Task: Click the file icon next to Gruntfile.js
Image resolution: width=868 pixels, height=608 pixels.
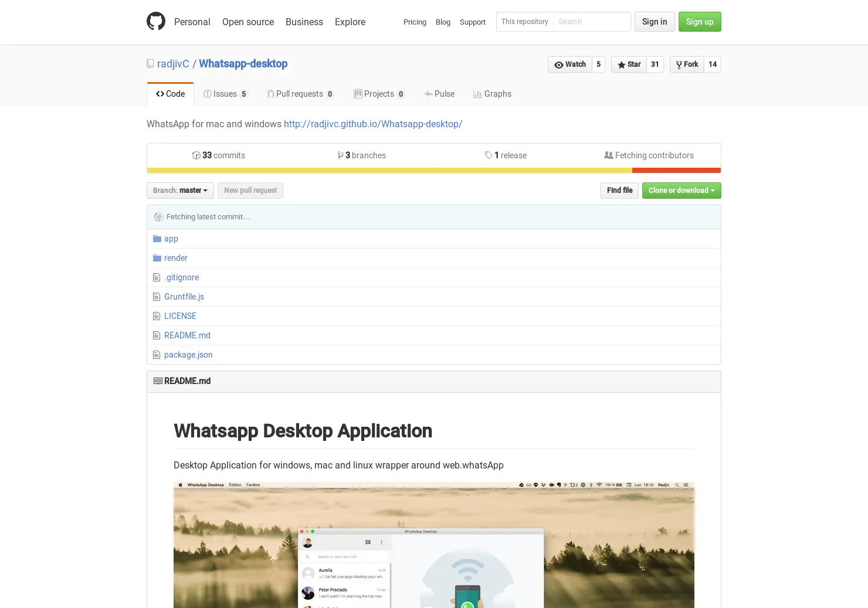Action: [156, 297]
